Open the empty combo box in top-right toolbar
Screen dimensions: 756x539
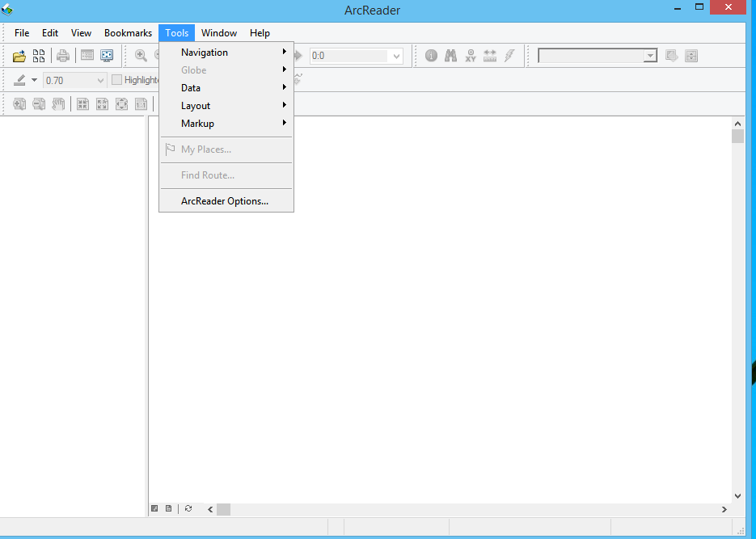click(650, 56)
